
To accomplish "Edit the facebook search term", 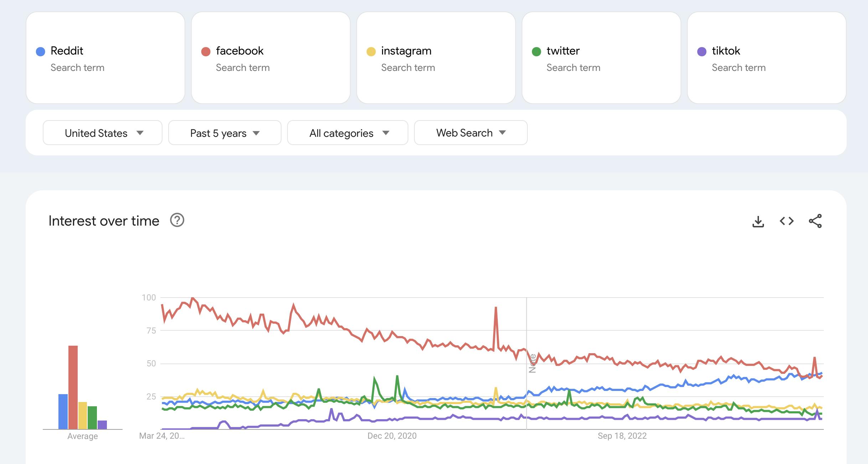I will pyautogui.click(x=240, y=51).
